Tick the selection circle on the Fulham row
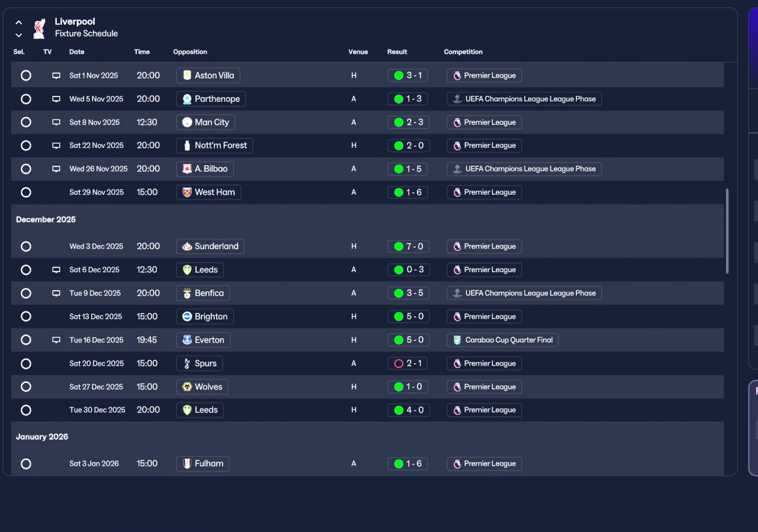The height and width of the screenshot is (532, 758). coord(26,464)
